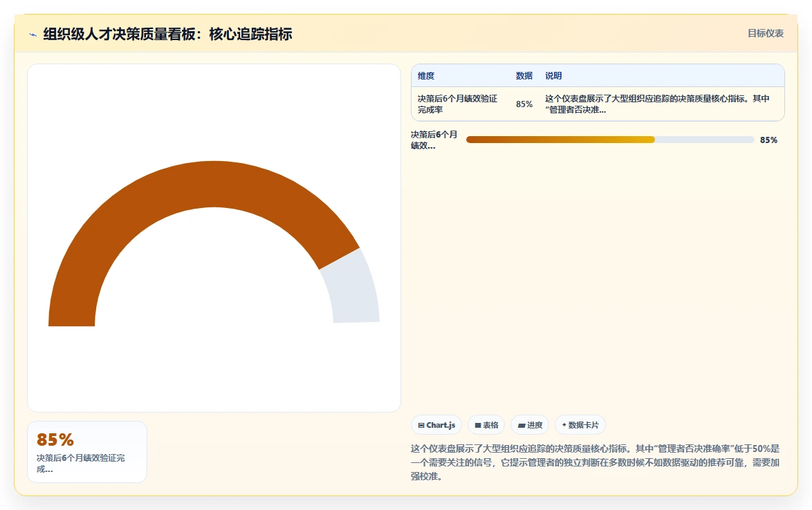The image size is (812, 510).
Task: Click the 85% label right of progress bar
Action: point(768,140)
